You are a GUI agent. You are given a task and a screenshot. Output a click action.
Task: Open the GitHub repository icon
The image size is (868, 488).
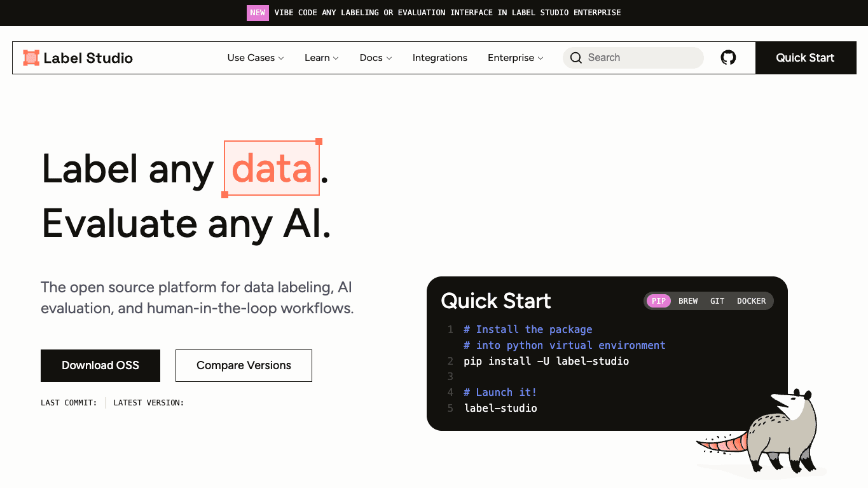(728, 58)
